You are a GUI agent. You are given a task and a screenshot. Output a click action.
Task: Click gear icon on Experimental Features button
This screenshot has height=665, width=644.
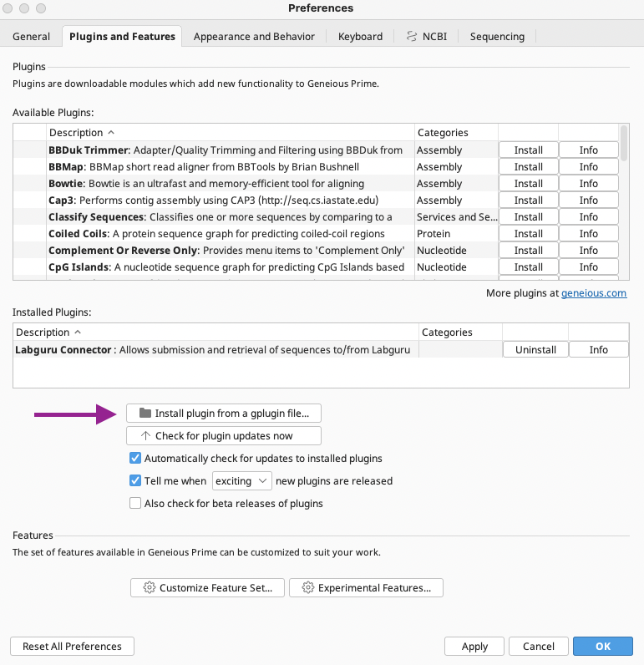[307, 588]
